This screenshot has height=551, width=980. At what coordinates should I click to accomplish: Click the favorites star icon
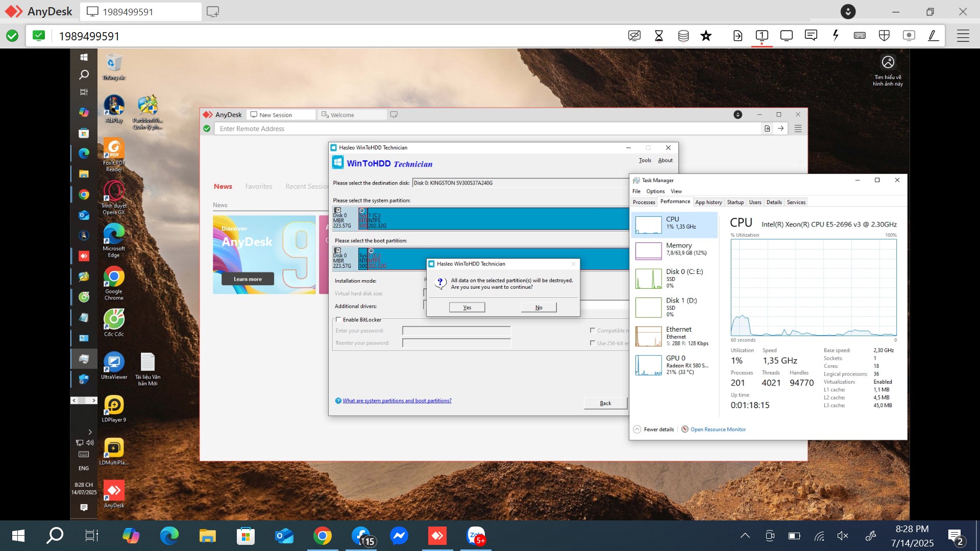pyautogui.click(x=706, y=36)
